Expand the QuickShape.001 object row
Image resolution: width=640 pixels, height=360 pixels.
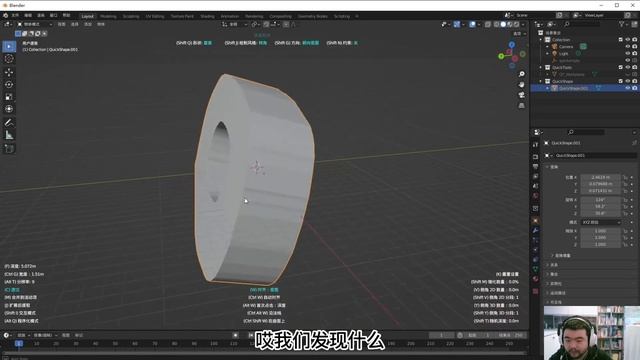(x=548, y=88)
